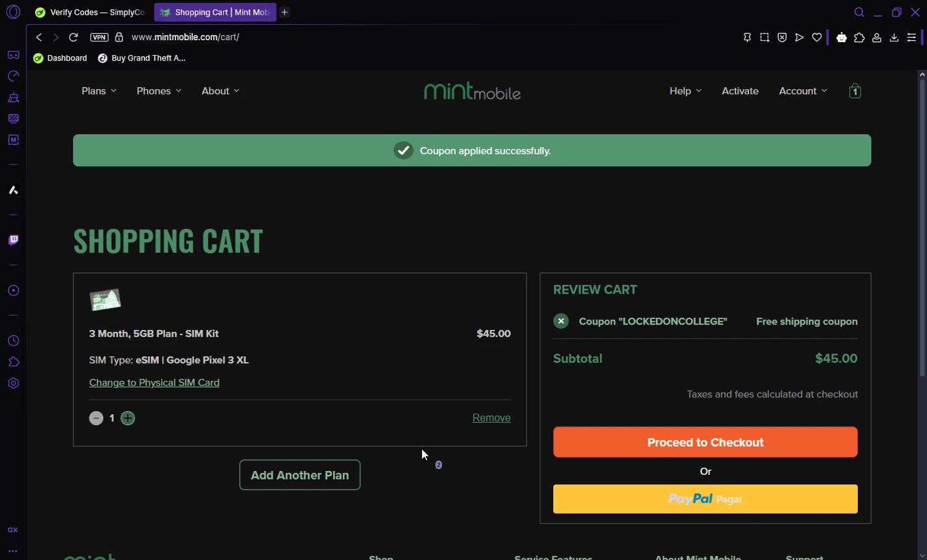Expand the Help menu
927x560 pixels.
pyautogui.click(x=685, y=91)
